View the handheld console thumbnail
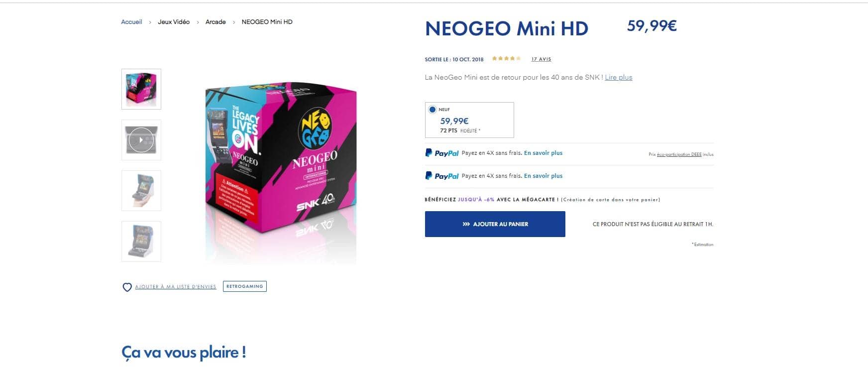This screenshot has height=371, width=868. pos(141,191)
